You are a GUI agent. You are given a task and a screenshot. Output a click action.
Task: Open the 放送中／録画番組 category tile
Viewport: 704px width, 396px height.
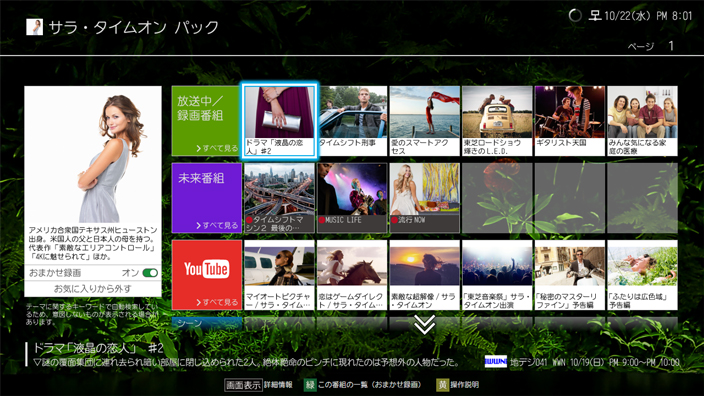[x=206, y=121]
